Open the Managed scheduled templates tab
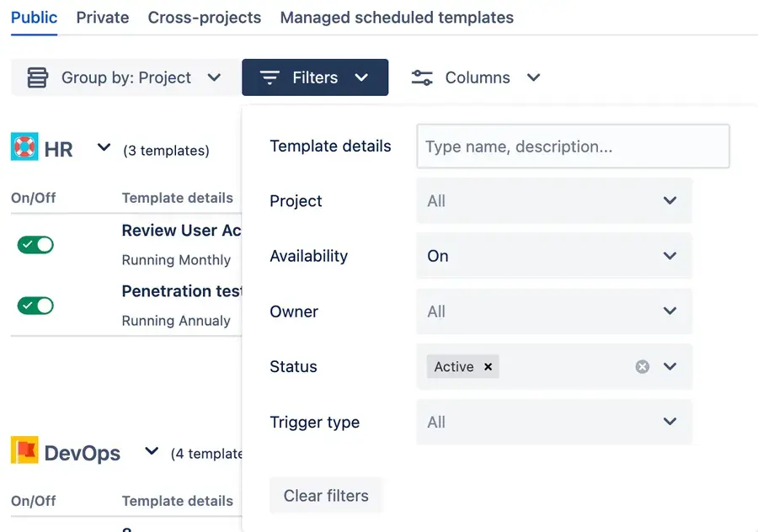 coord(396,17)
